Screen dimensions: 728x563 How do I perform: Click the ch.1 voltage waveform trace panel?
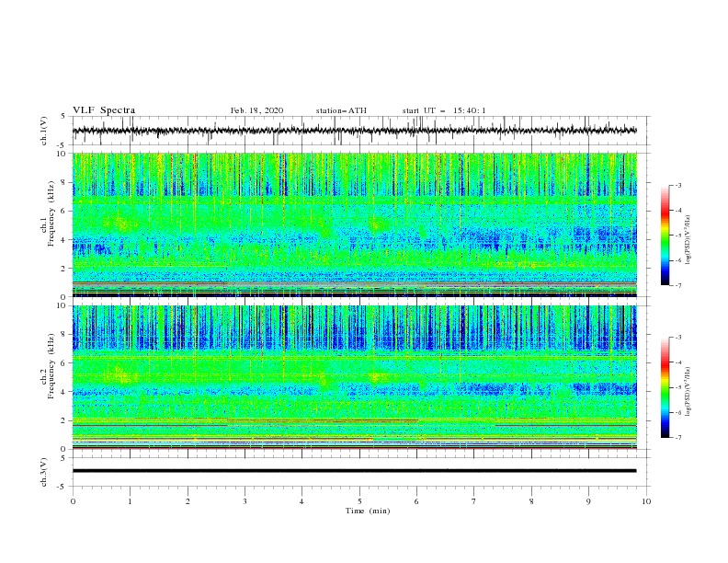361,131
